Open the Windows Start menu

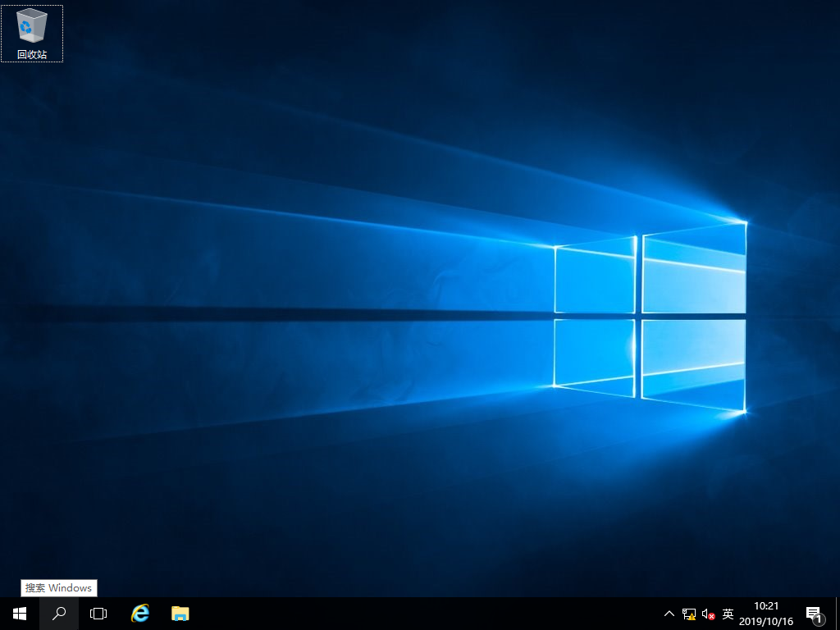point(20,614)
